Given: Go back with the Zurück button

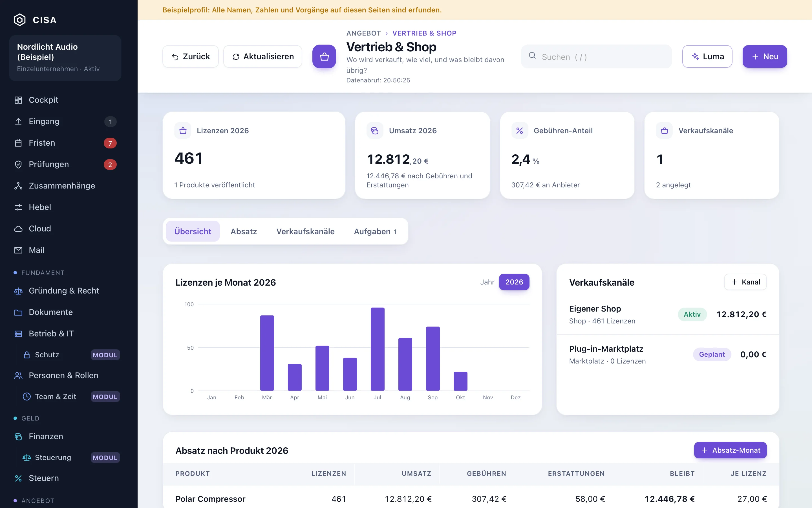Looking at the screenshot, I should (x=191, y=56).
